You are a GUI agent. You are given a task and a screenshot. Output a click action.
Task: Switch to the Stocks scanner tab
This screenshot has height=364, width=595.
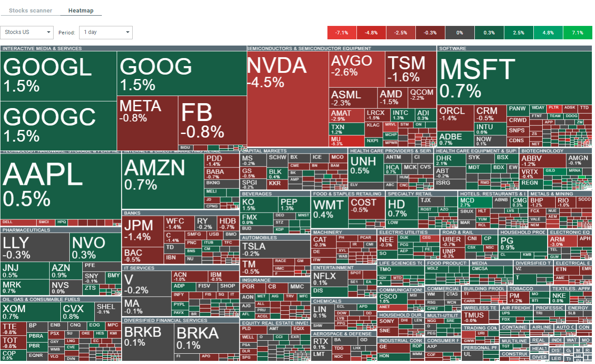(30, 10)
